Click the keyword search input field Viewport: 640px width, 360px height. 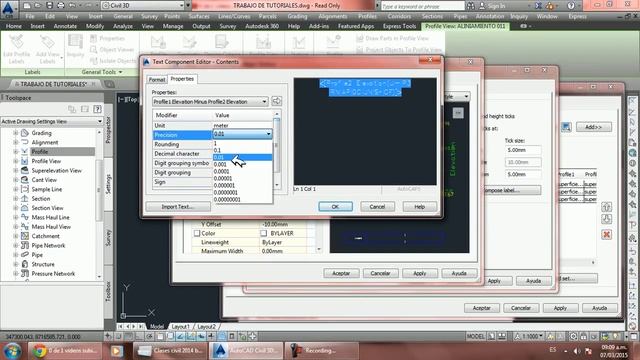pos(423,6)
